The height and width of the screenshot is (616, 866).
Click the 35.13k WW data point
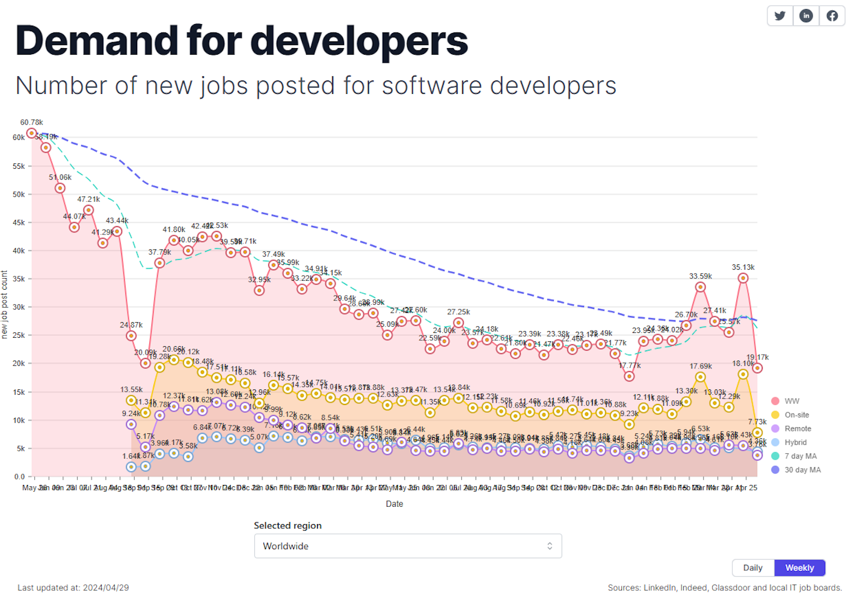click(x=743, y=278)
